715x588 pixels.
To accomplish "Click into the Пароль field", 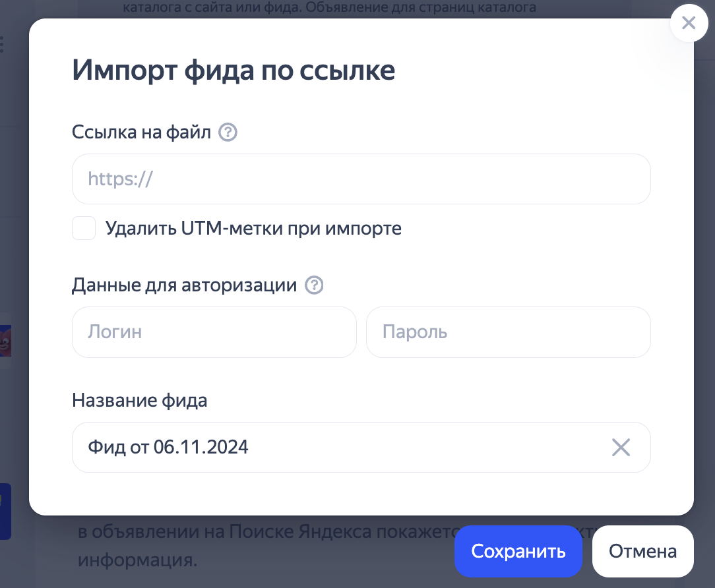I will coord(509,332).
